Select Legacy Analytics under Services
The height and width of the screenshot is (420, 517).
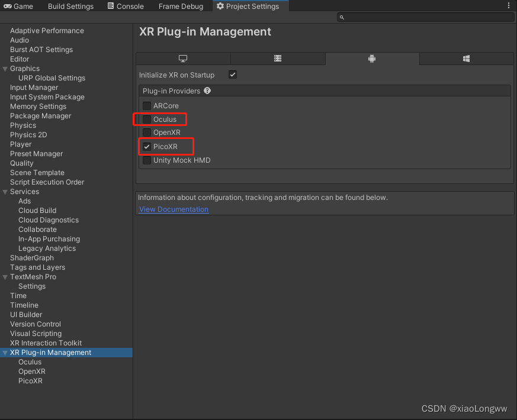coord(47,248)
